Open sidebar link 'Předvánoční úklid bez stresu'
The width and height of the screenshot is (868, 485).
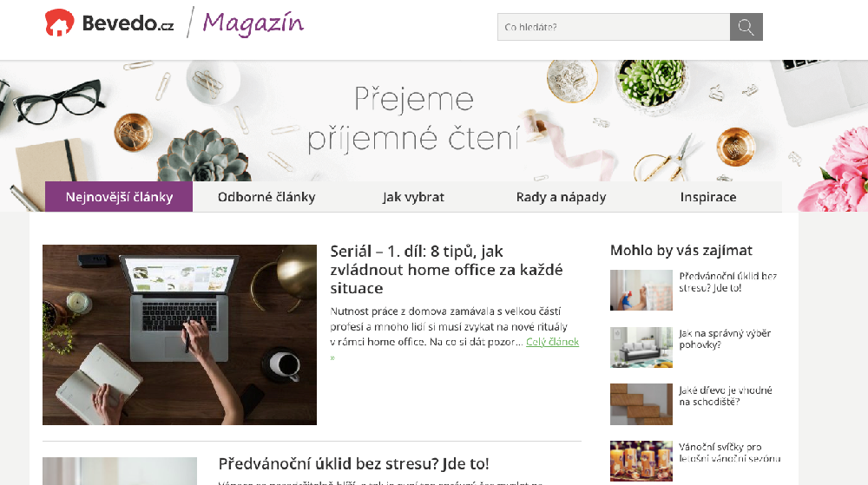728,281
